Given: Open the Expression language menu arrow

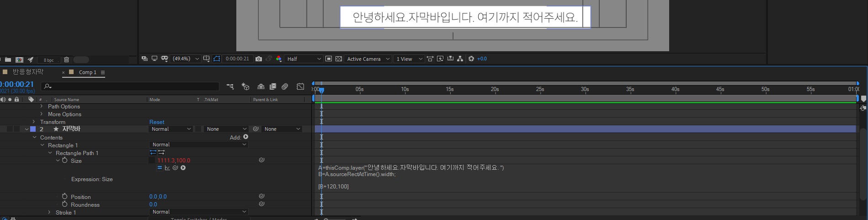Looking at the screenshot, I should click(183, 168).
